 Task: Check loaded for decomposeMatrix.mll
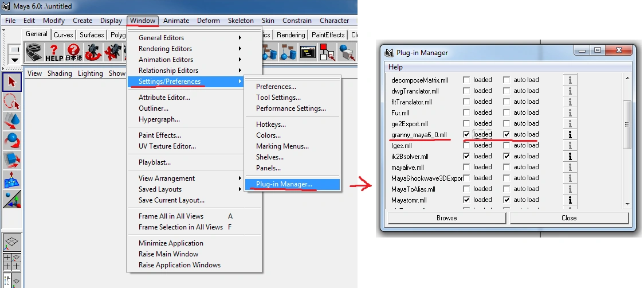(x=466, y=80)
